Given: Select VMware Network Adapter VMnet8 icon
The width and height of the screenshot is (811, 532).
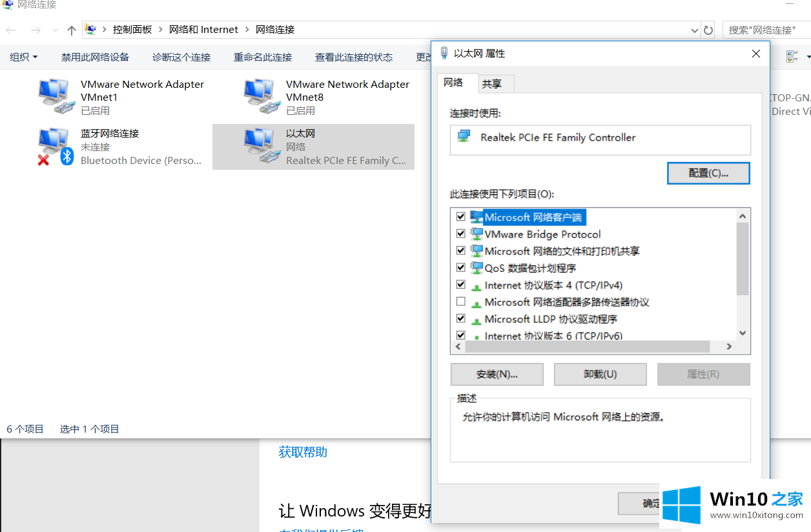Looking at the screenshot, I should pyautogui.click(x=263, y=97).
